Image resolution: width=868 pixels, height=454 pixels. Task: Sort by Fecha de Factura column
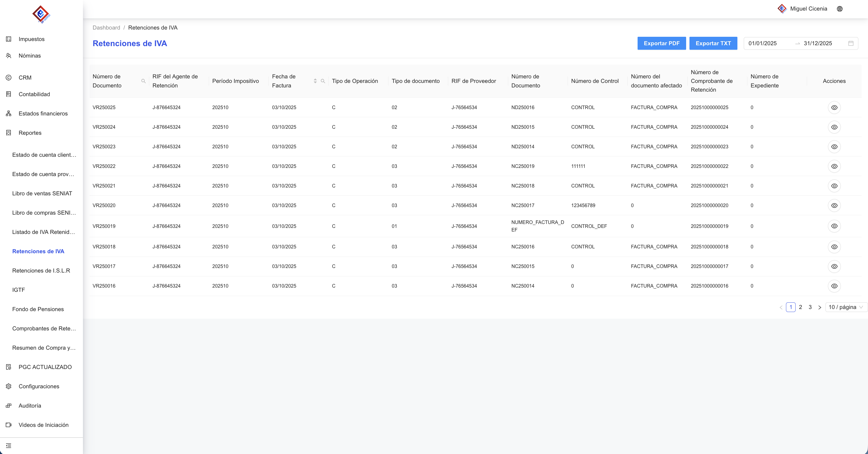point(315,81)
